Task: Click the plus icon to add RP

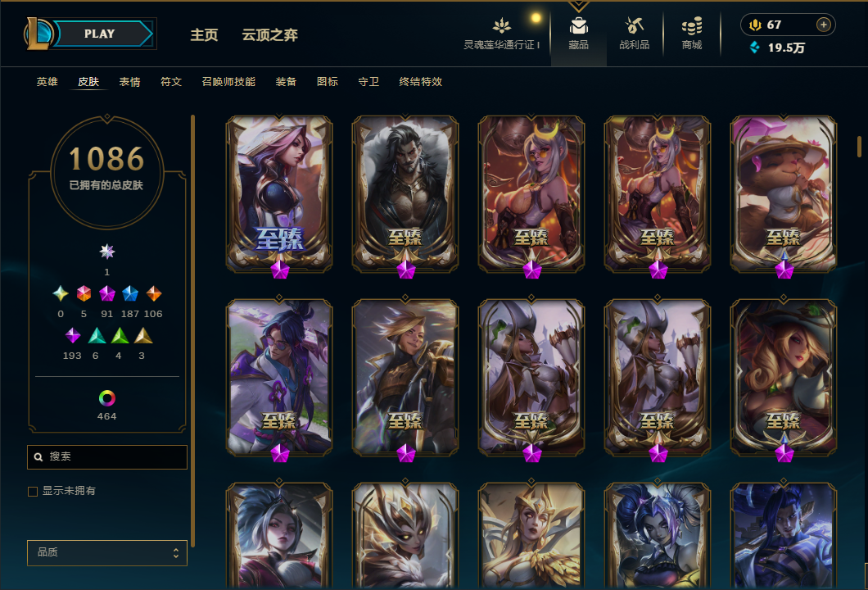Action: (824, 25)
